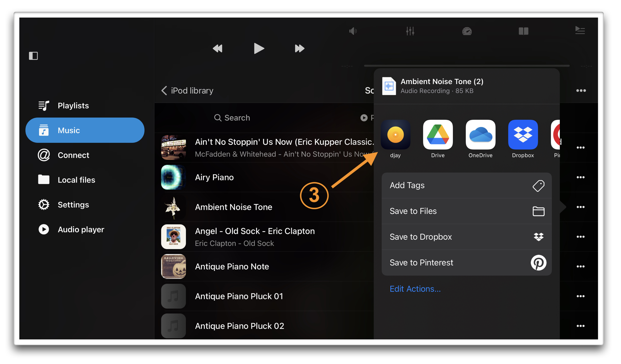Click the fast-forward playback button
The width and height of the screenshot is (621, 364).
coord(299,49)
